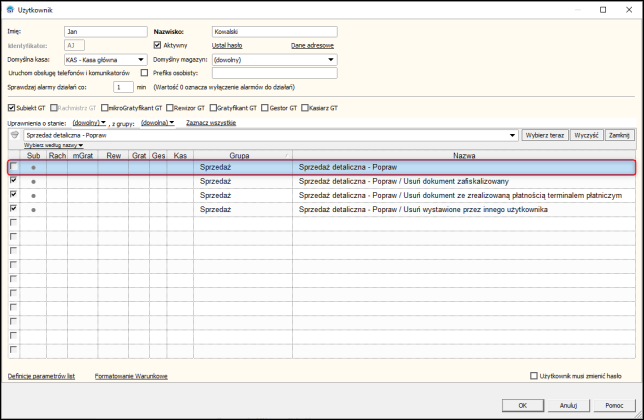Viewport: 644px width, 420px height.
Task: Enable the Gratyfikant GT checkbox
Action: click(213, 108)
